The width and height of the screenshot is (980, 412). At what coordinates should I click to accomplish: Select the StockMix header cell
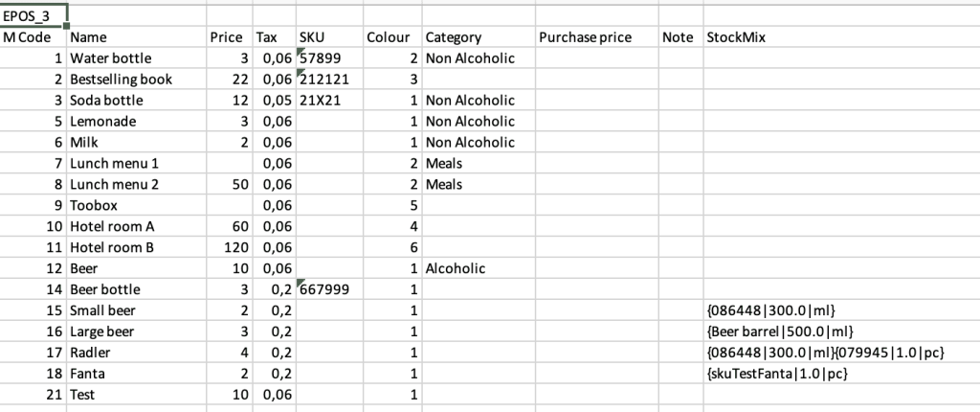[x=841, y=37]
